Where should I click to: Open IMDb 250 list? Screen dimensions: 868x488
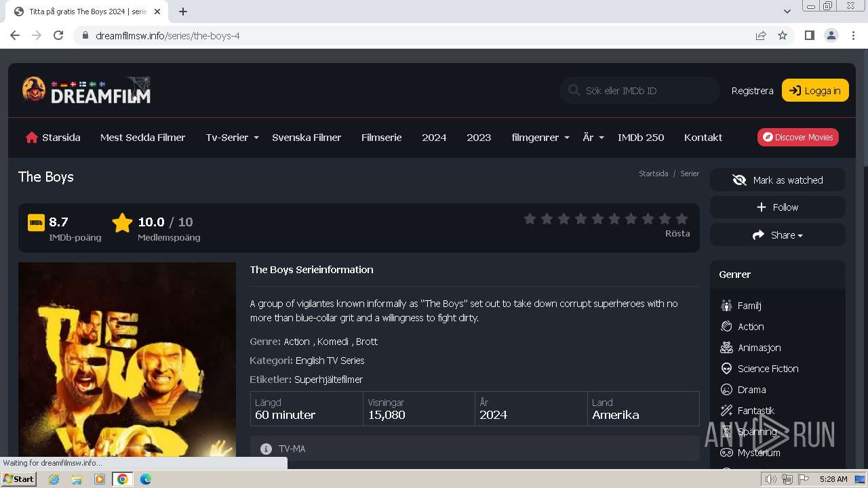click(641, 137)
